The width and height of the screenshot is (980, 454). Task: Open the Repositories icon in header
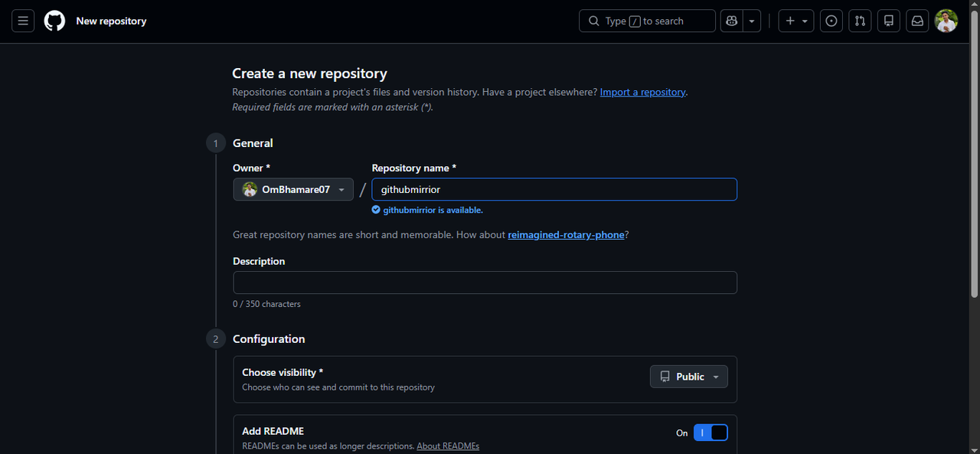tap(889, 21)
